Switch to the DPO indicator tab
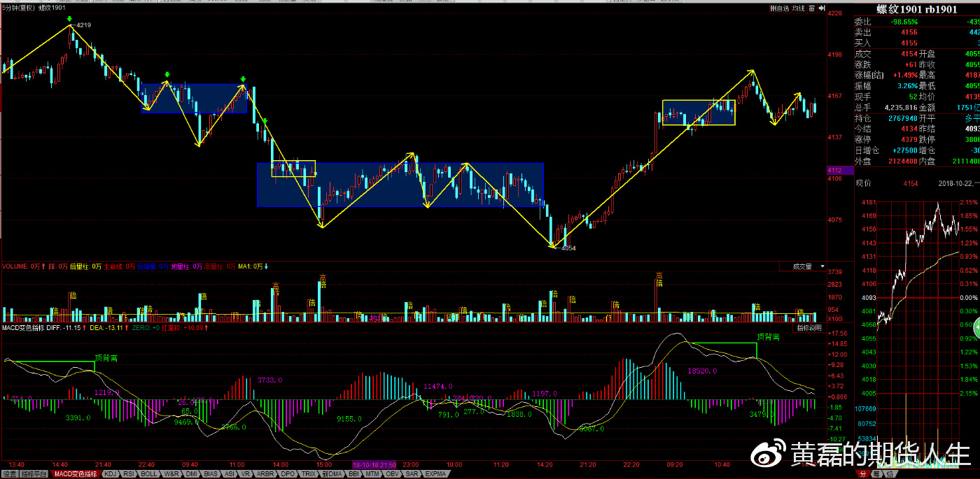Image resolution: width=980 pixels, height=479 pixels. point(288,473)
